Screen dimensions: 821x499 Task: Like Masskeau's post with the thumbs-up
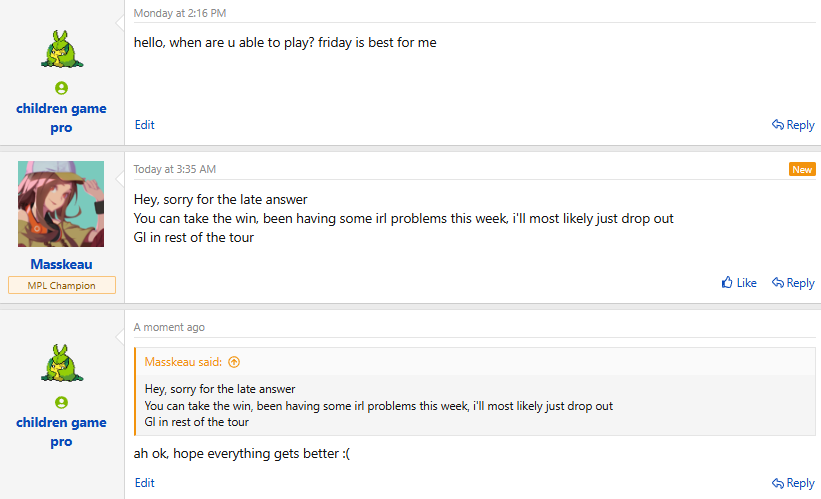(x=739, y=283)
